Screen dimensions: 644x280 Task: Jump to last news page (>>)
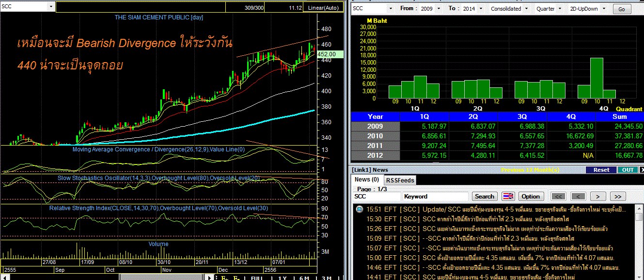coord(617,197)
